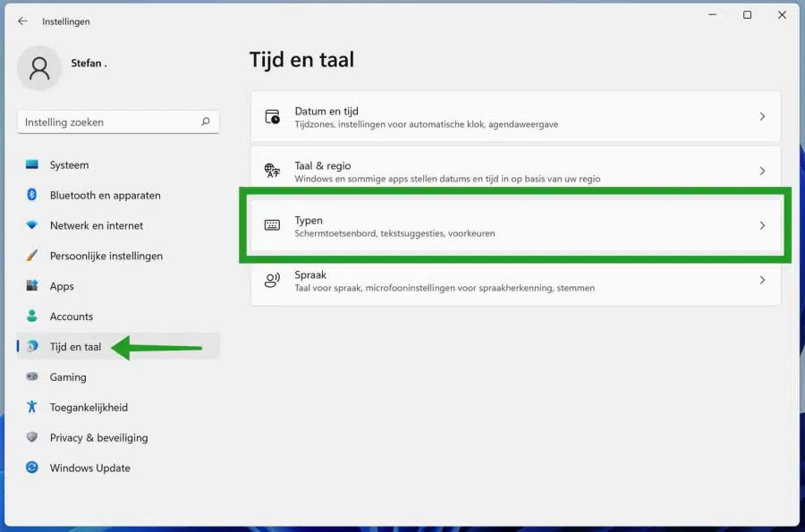Go to Toegankelijkheid settings

pos(89,408)
